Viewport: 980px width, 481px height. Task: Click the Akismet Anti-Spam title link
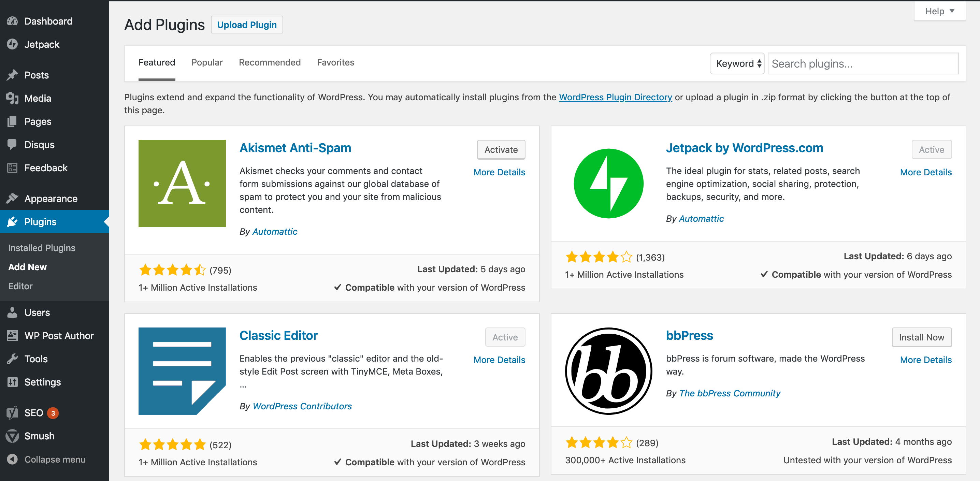295,148
